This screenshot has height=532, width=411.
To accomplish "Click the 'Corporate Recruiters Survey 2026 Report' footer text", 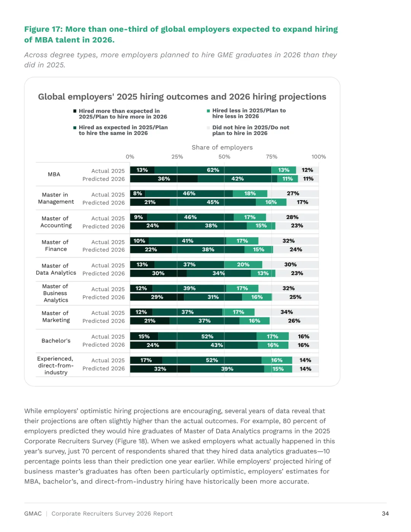I will pos(112,514).
